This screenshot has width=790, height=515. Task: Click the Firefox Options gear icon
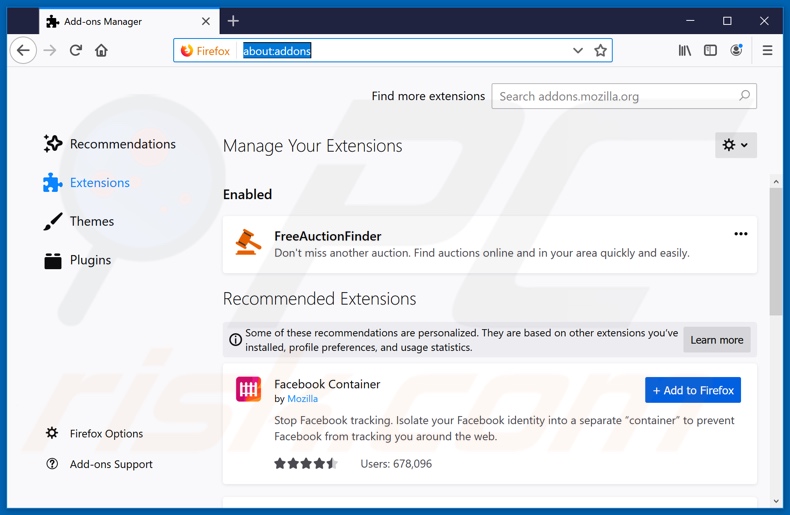coord(52,433)
